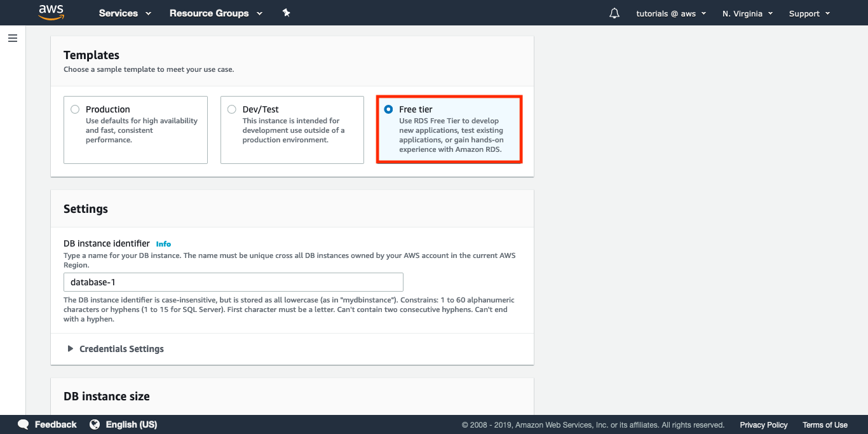Open the N. Virginia region selector
The width and height of the screenshot is (868, 434).
(x=747, y=13)
